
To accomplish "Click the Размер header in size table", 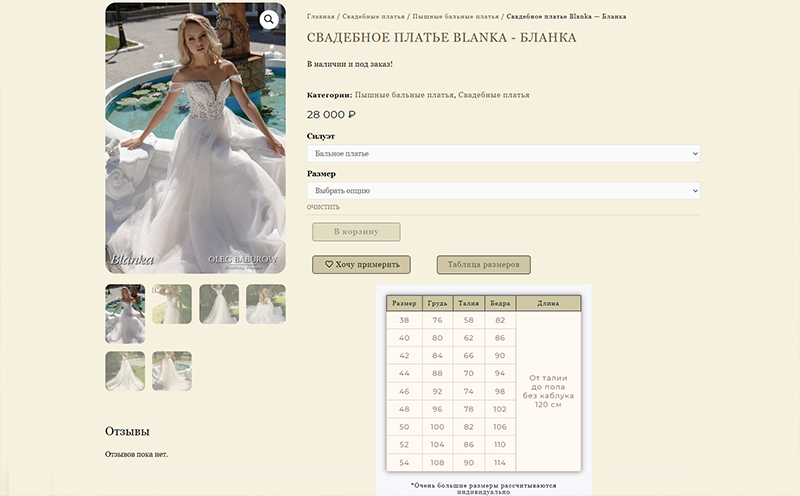I will coord(404,303).
